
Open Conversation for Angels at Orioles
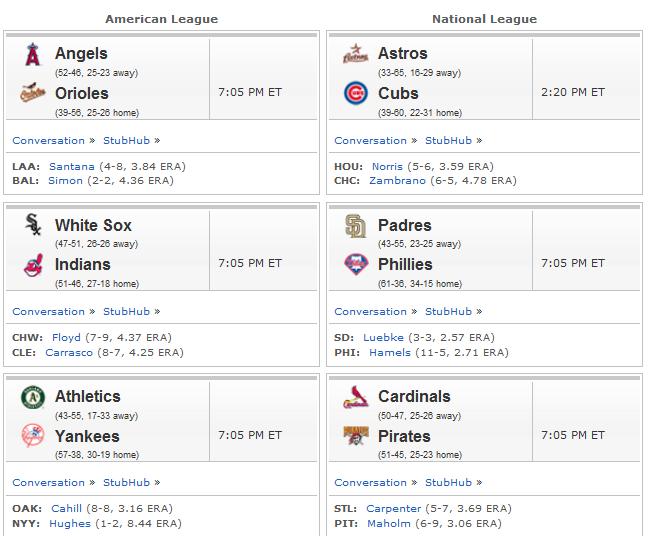tap(48, 140)
